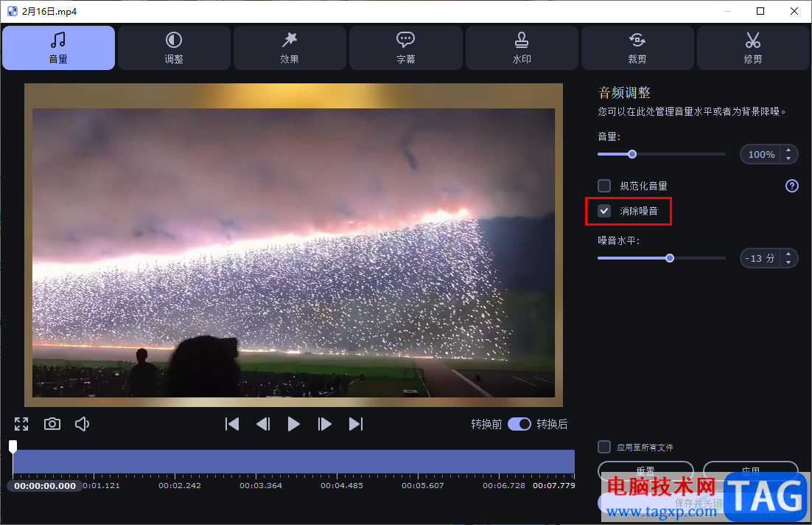The width and height of the screenshot is (812, 525).
Task: Click the 噪音水平 slider handle
Action: pyautogui.click(x=670, y=258)
